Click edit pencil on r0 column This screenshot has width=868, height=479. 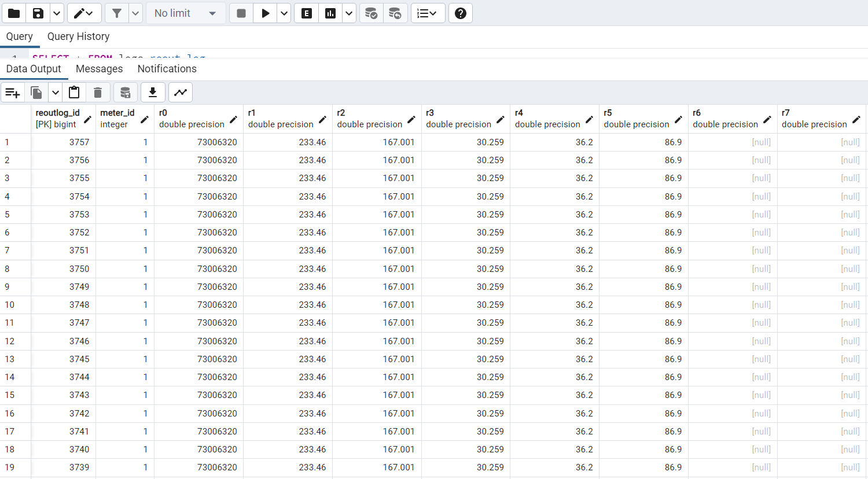click(x=234, y=119)
